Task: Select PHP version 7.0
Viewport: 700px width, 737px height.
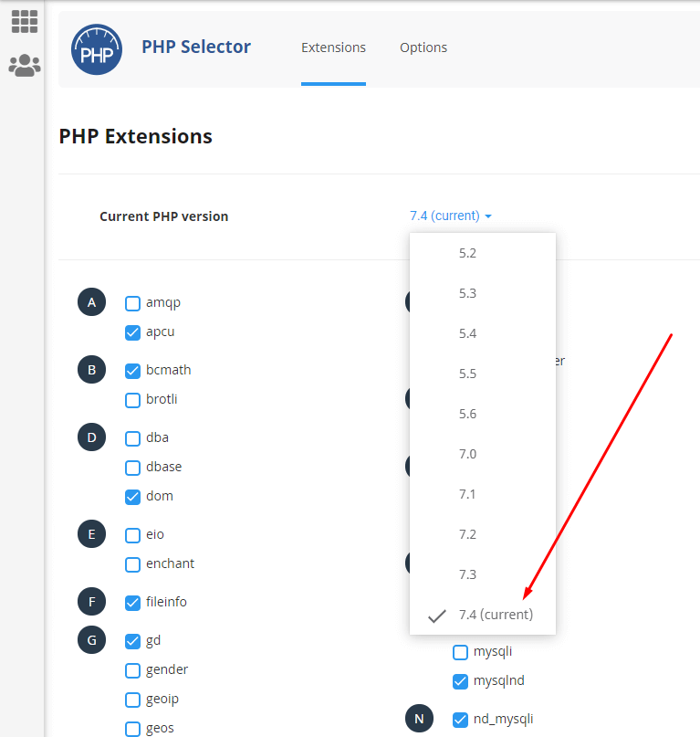Action: click(467, 454)
